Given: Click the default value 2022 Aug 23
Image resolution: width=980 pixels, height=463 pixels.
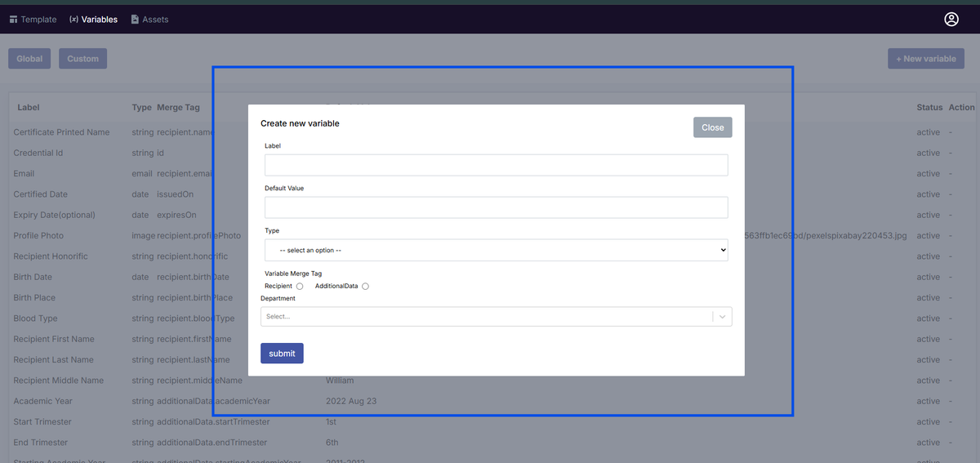Looking at the screenshot, I should [351, 402].
